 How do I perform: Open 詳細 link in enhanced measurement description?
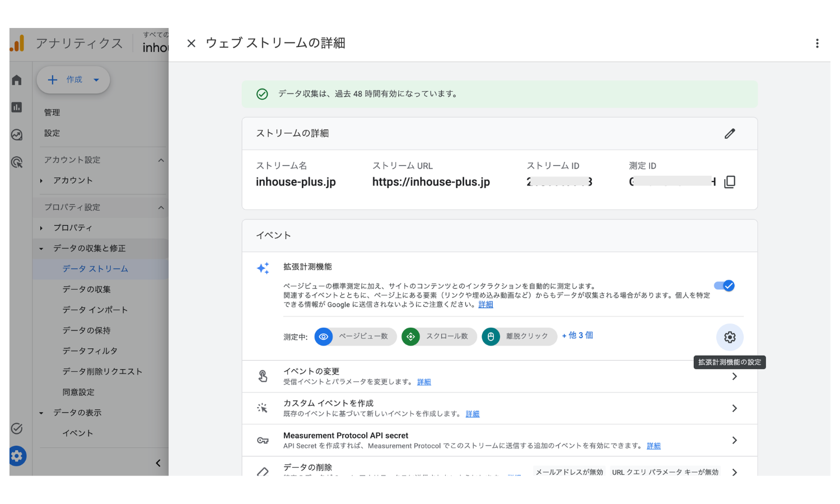[486, 305]
